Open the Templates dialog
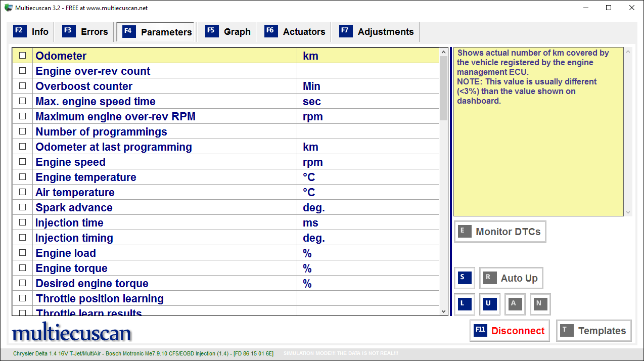Screen dimensions: 644x361 593,330
